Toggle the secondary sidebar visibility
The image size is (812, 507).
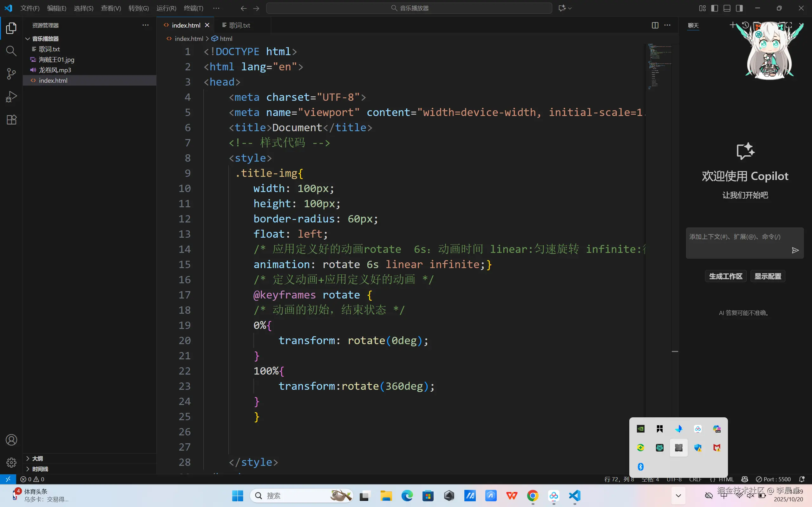point(739,8)
